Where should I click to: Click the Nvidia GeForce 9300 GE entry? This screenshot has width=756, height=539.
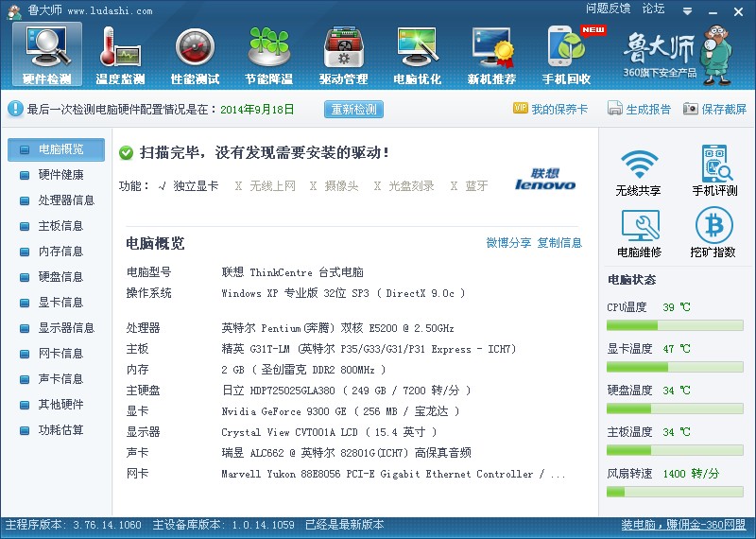(340, 411)
